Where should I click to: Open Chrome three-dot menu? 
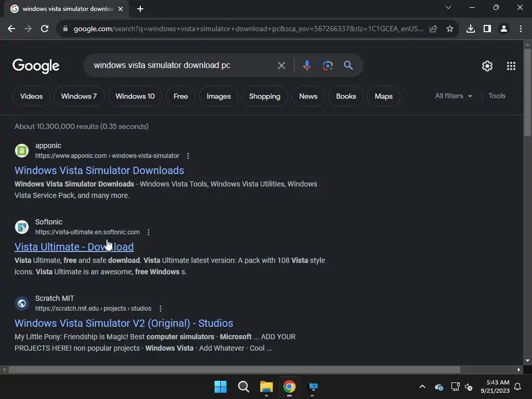(x=521, y=29)
